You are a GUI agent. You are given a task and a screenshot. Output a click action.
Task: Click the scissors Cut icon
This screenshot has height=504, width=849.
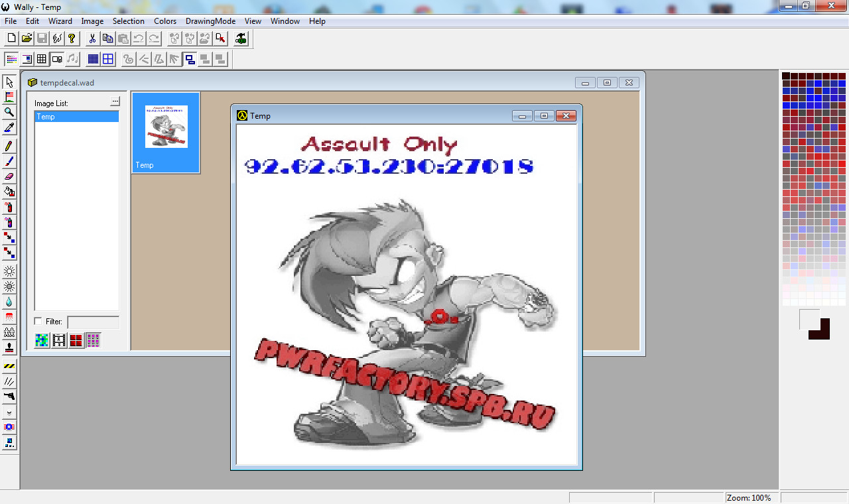(x=92, y=38)
